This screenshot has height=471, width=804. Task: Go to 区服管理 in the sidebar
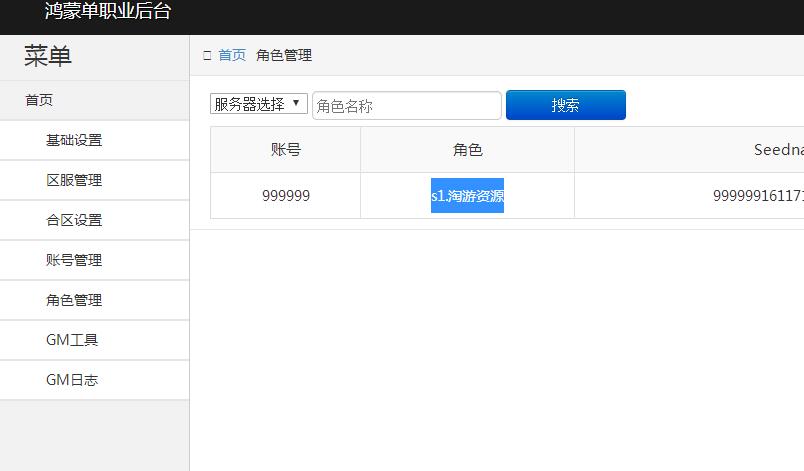click(x=74, y=180)
